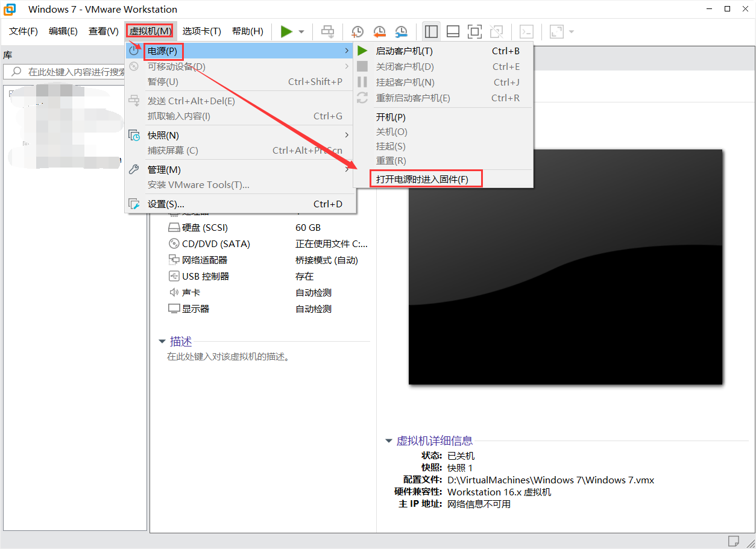Click the USB 控制器 device icon
The image size is (756, 549).
pos(174,277)
